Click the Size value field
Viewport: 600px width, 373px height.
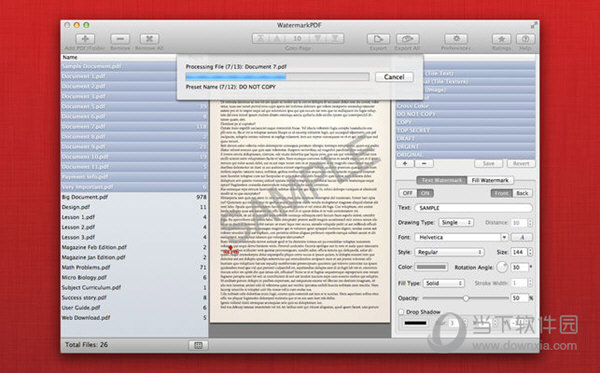pyautogui.click(x=518, y=252)
